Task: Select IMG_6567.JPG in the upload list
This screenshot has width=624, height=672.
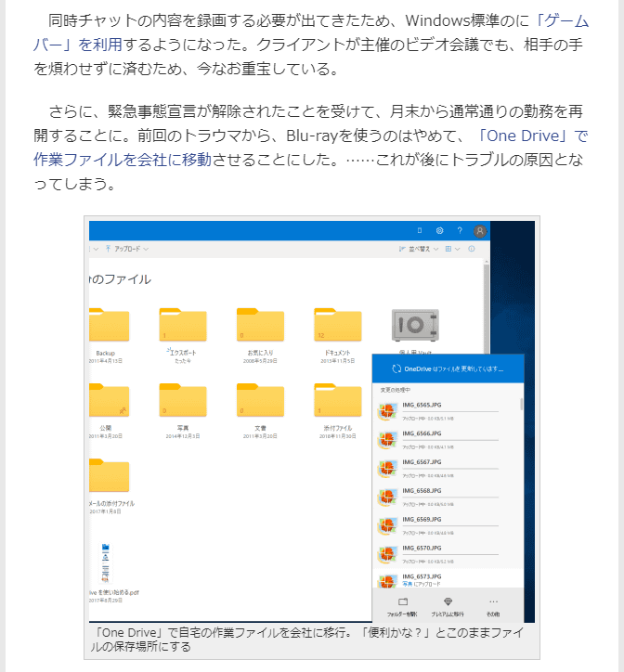Action: pyautogui.click(x=422, y=461)
